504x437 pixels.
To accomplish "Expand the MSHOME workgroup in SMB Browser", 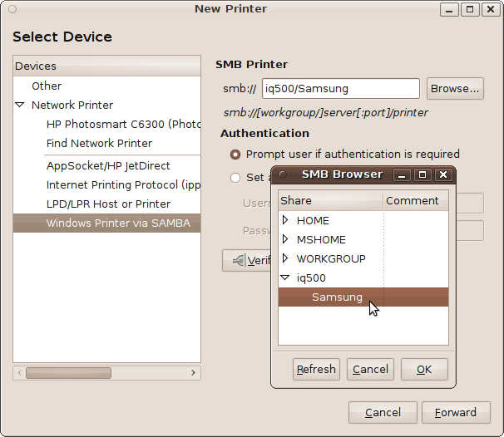I will 284,239.
